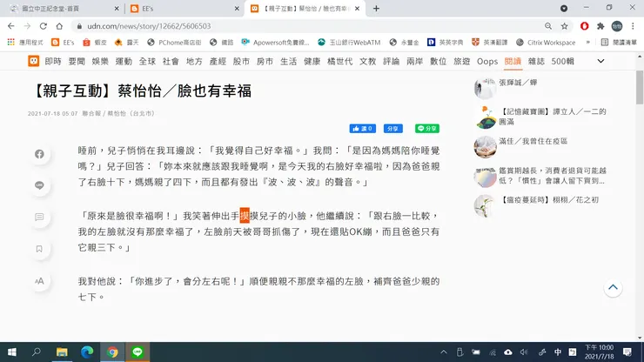The height and width of the screenshot is (362, 644).
Task: Open author link 蔡怡怡 in byline
Action: [x=117, y=113]
